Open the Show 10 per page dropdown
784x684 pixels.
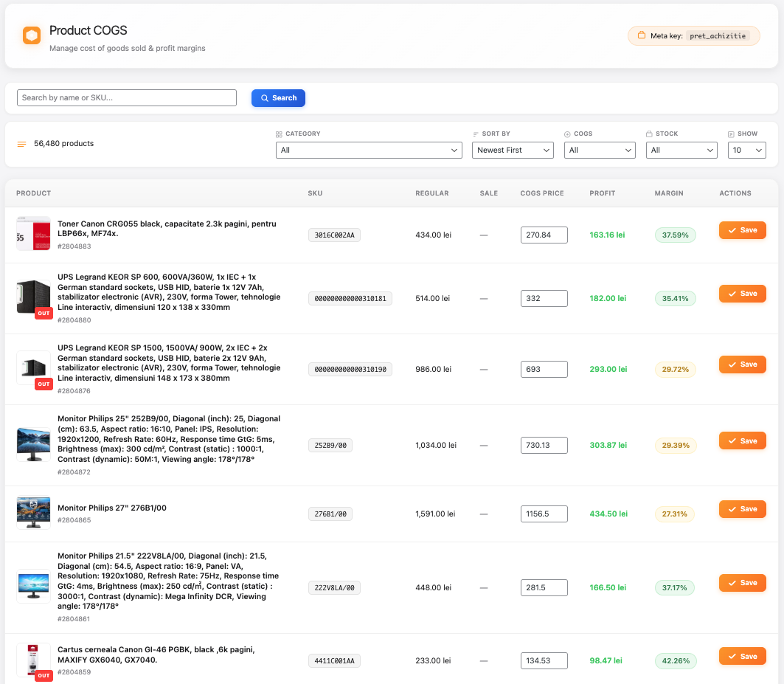tap(746, 150)
